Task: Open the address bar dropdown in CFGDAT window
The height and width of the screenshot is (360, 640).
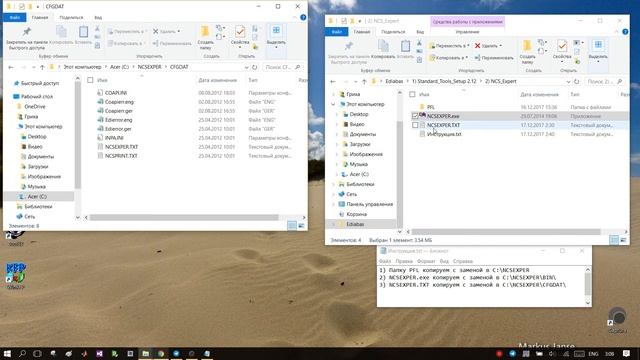Action: pos(247,67)
